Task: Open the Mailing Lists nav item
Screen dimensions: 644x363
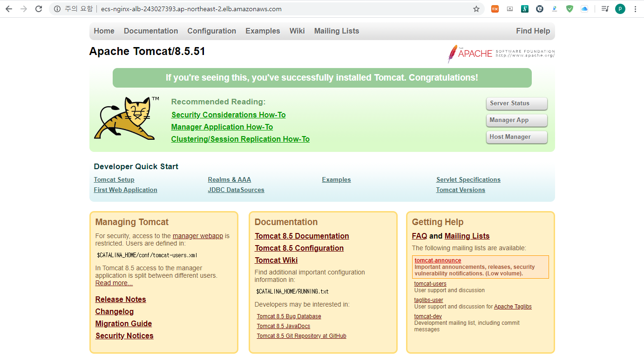Action: (x=337, y=31)
